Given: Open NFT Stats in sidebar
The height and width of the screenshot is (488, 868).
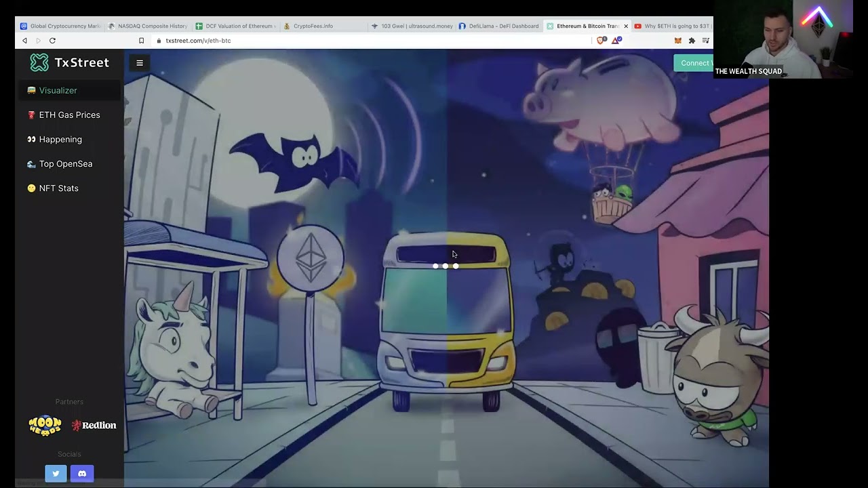Looking at the screenshot, I should point(69,188).
